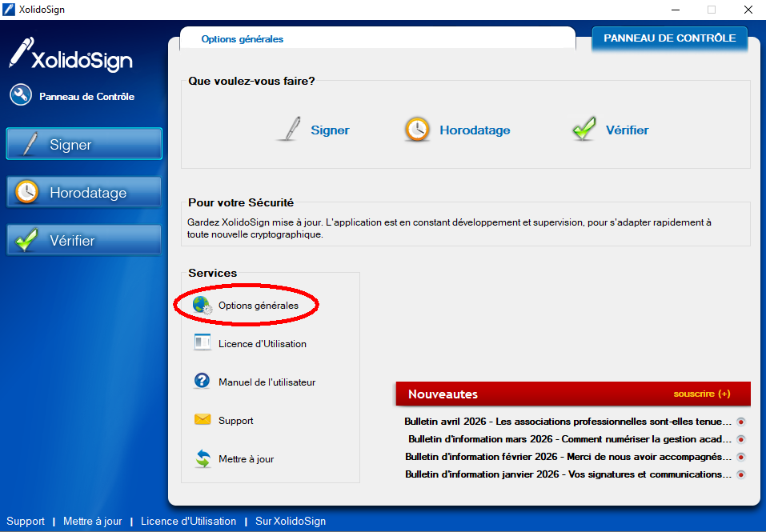Screen dimensions: 766x532
Task: Click the XolidoSign title bar app icon
Action: coord(9,10)
